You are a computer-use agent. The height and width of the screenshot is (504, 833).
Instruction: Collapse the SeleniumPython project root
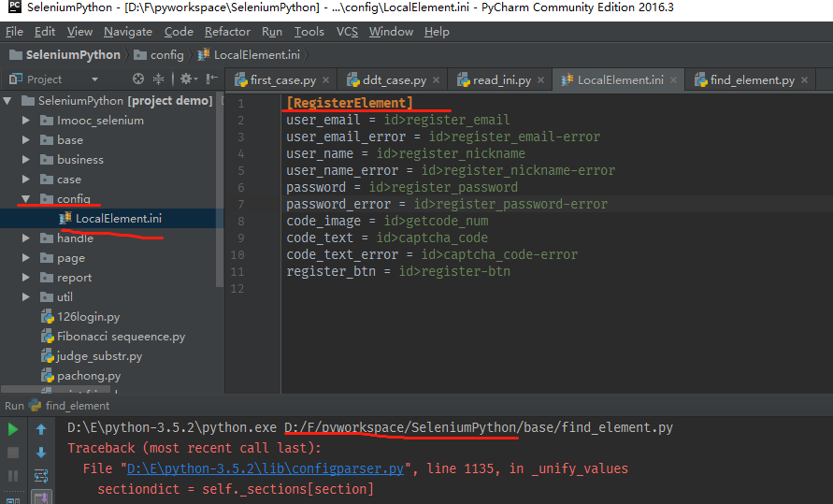click(7, 101)
